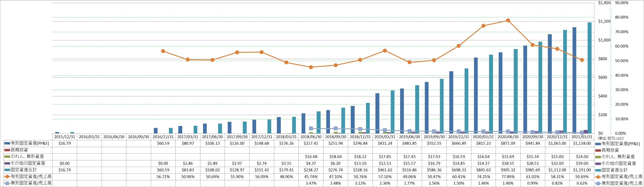
Task: Click the teal total bar for 2019/03/31
Action: (392, 112)
